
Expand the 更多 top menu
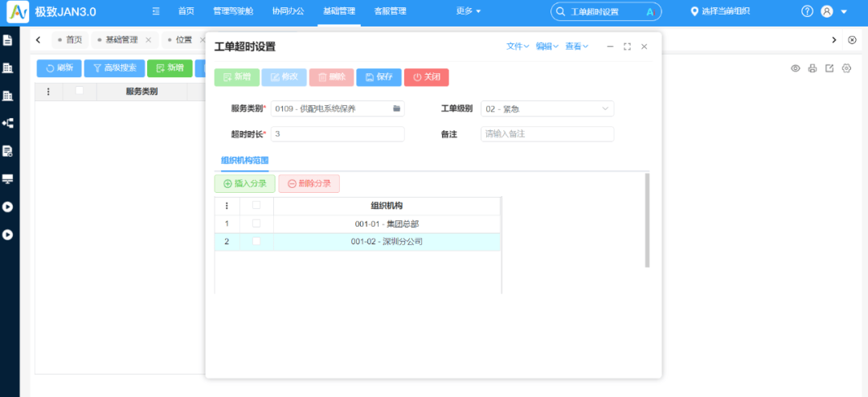coord(468,11)
